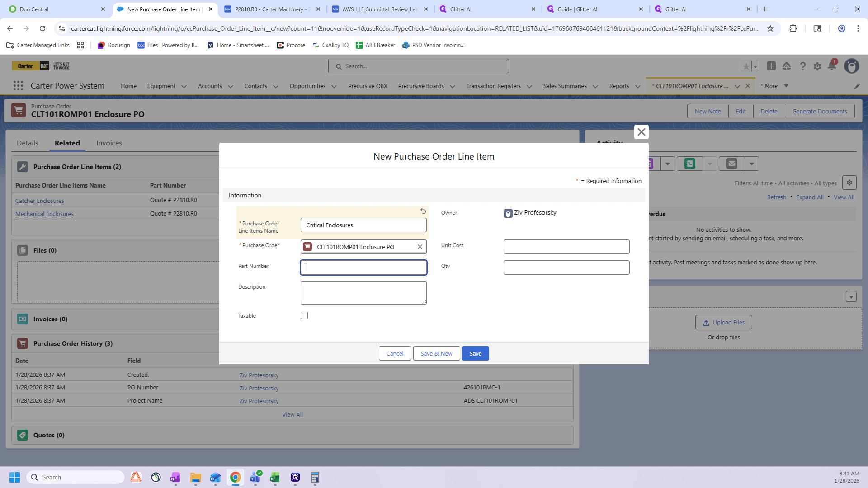Open the Mechanical Enclosures link
The height and width of the screenshot is (488, 868).
click(x=44, y=214)
